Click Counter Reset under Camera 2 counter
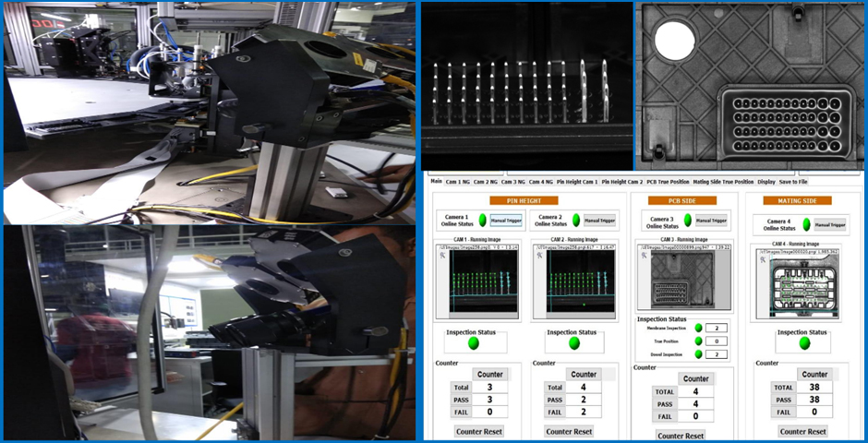Viewport: 868px width, 443px height. click(x=569, y=431)
